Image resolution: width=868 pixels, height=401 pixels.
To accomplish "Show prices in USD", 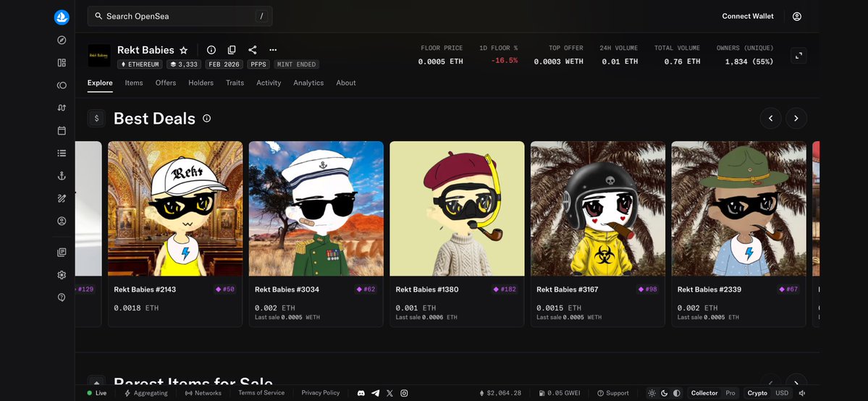I will [782, 393].
